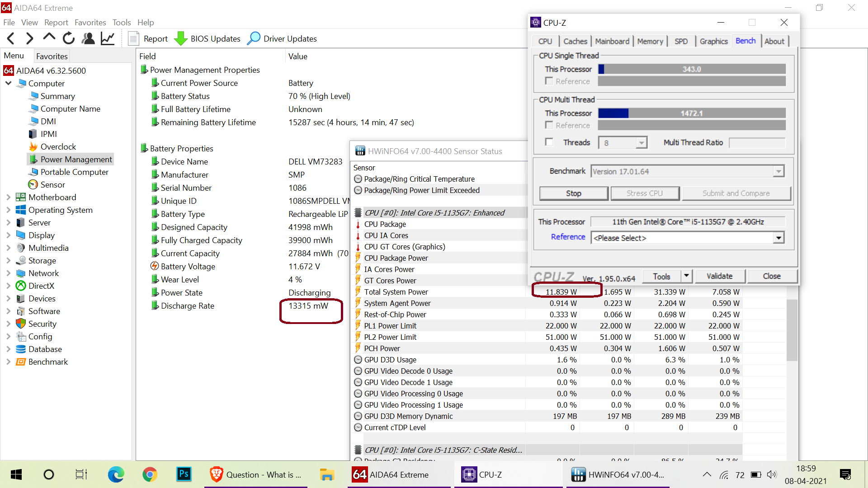The height and width of the screenshot is (488, 868).
Task: Click the Single Thread score bar
Action: pyautogui.click(x=692, y=69)
